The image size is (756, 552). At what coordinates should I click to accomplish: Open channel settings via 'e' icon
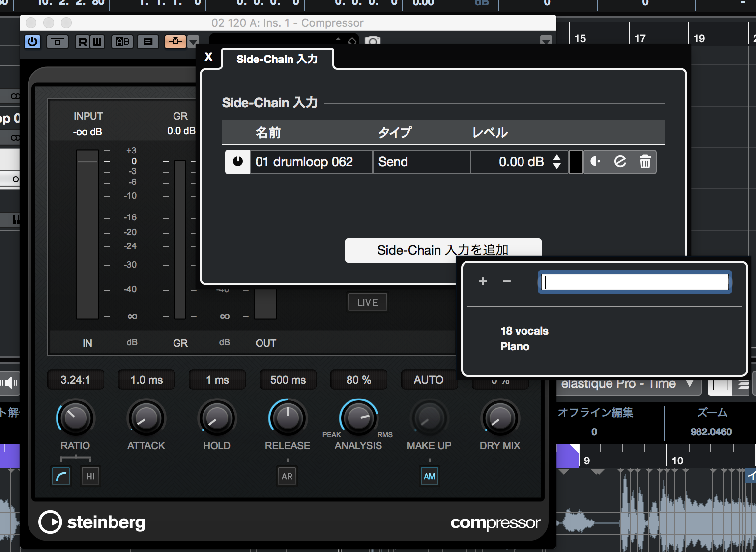point(620,162)
